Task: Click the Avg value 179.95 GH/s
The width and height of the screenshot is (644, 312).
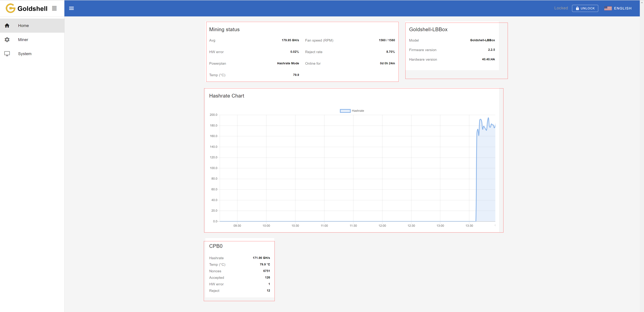Action: pos(290,40)
